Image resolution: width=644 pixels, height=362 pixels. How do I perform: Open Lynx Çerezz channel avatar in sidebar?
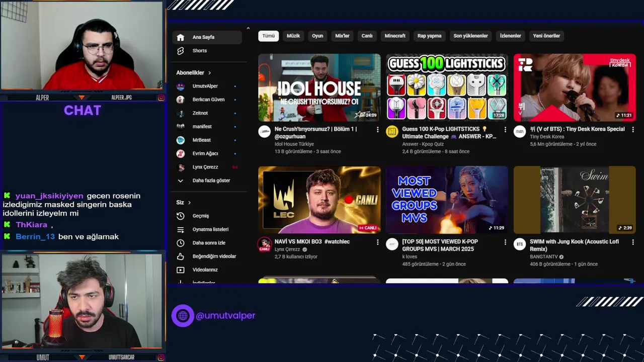[181, 167]
